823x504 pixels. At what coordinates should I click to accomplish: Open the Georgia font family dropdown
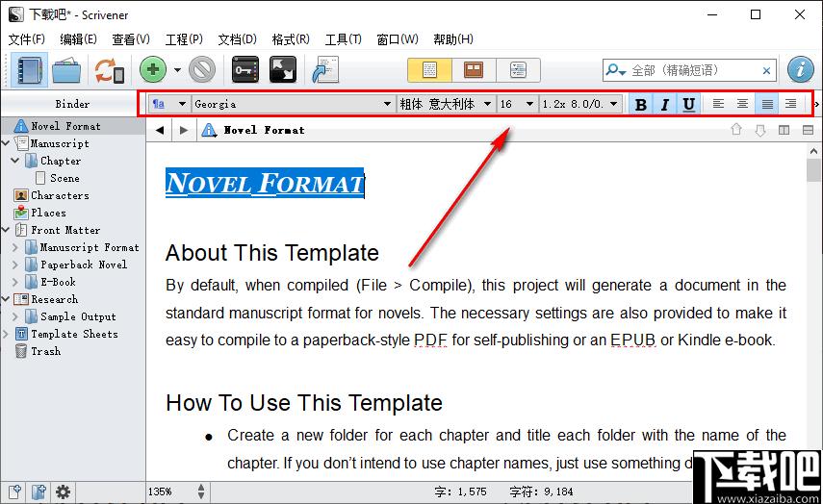pos(293,104)
